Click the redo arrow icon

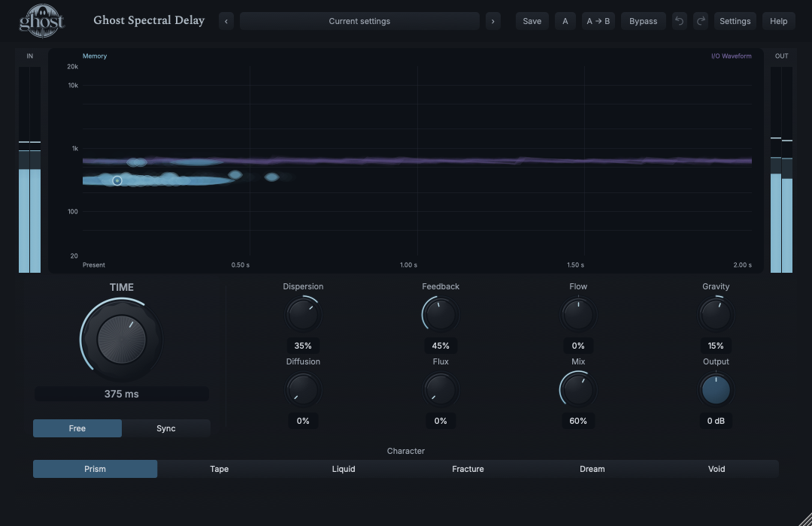pyautogui.click(x=701, y=21)
